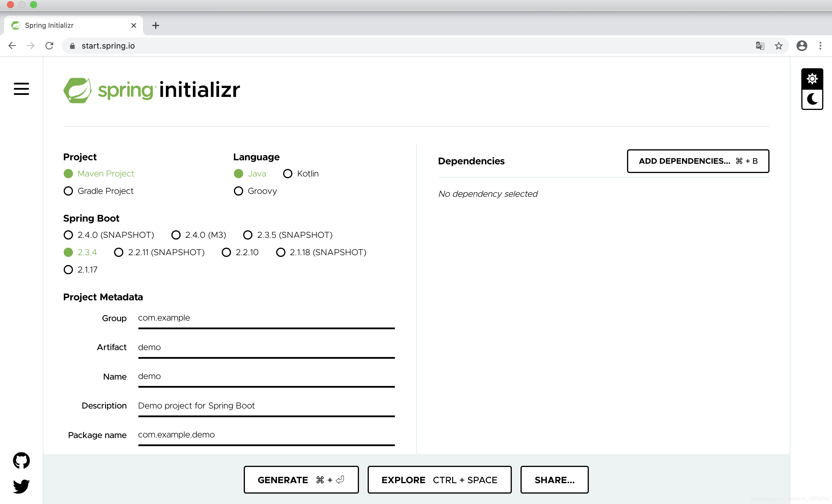Click the Name input field

point(266,376)
